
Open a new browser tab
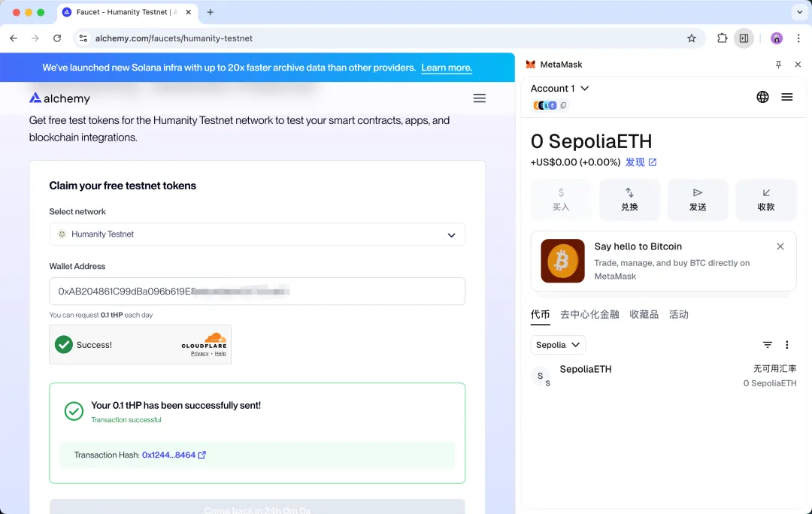click(x=210, y=13)
